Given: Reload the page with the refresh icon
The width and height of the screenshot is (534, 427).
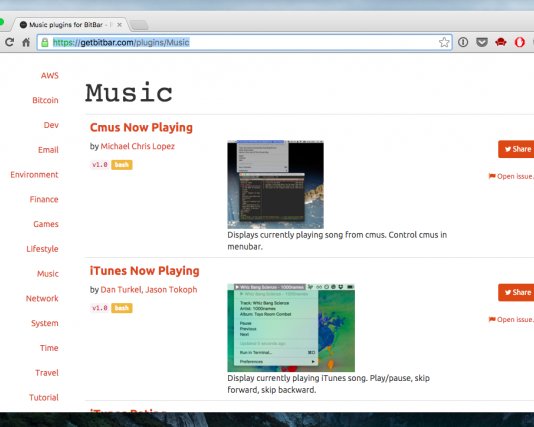Looking at the screenshot, I should click(x=10, y=42).
